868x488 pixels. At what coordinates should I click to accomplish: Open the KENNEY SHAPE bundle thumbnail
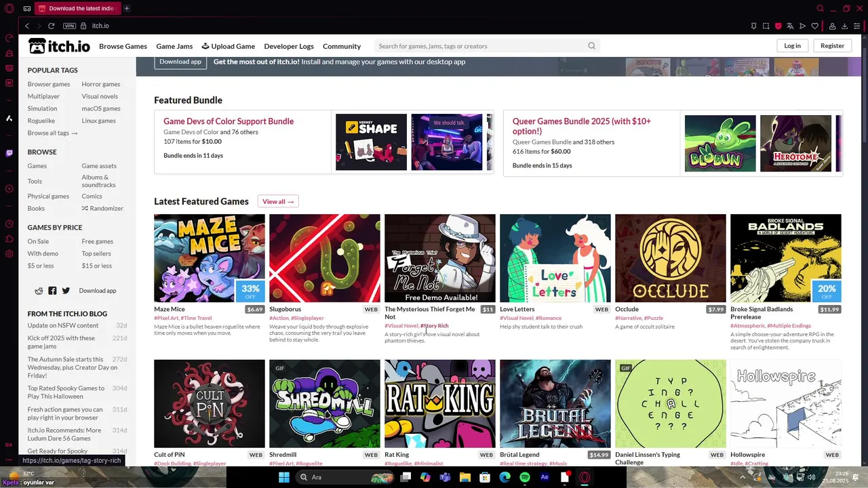[371, 142]
